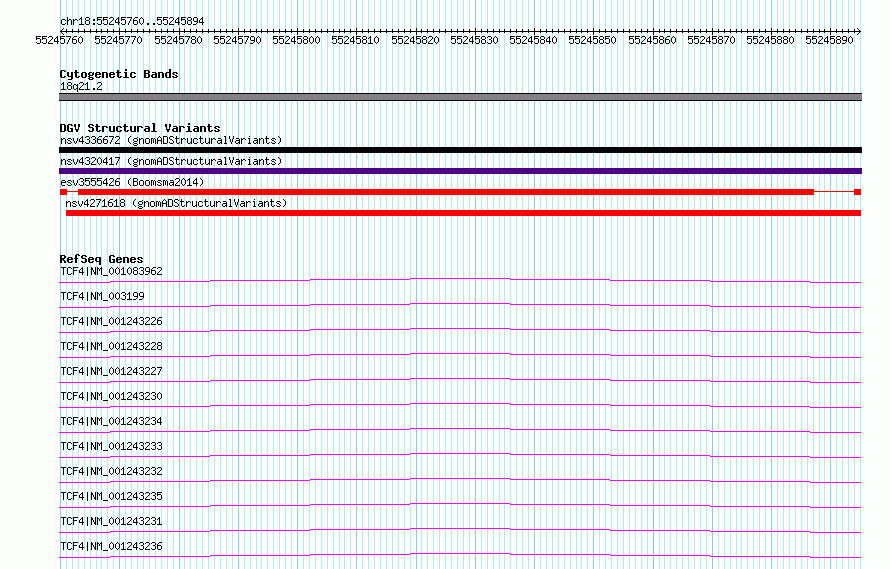Select transcript TCF4|NM_001243230
Image resolution: width=890 pixels, height=569 pixels.
111,396
